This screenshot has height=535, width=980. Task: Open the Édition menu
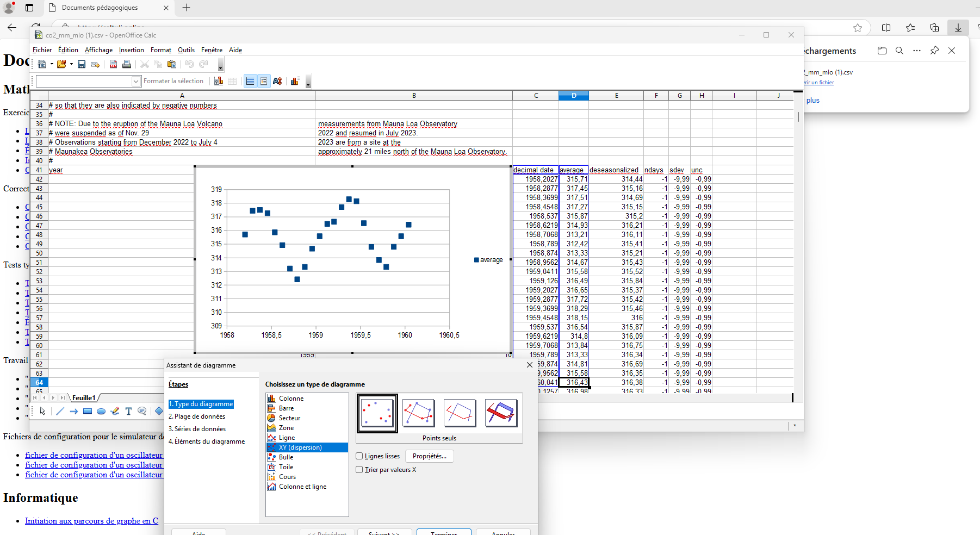[68, 50]
